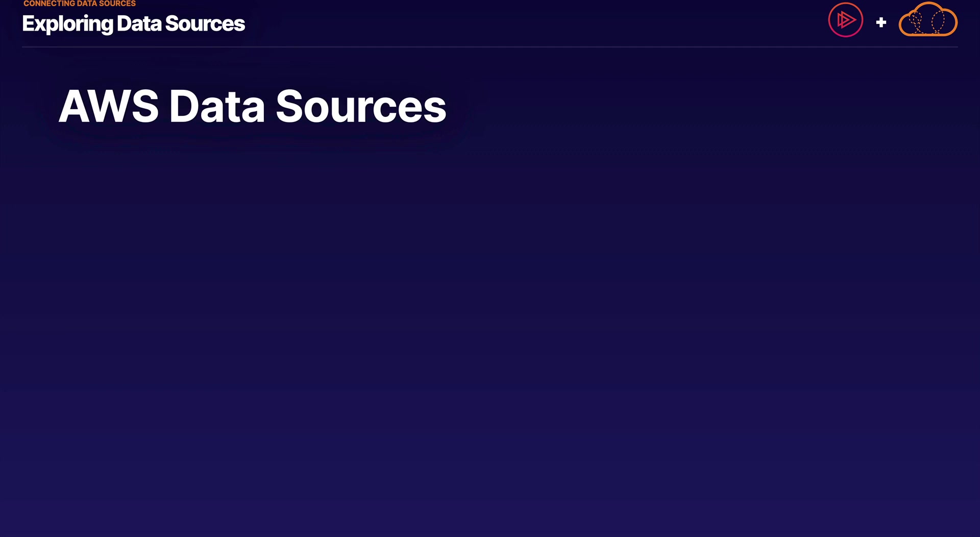Viewport: 980px width, 537px height.
Task: Click the word "DATA" in the orange label
Action: pos(87,4)
